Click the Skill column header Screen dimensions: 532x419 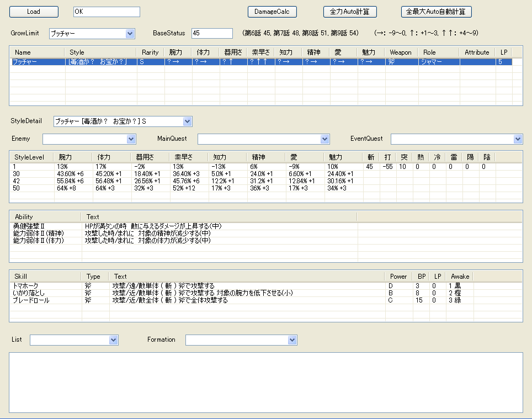tap(45, 277)
